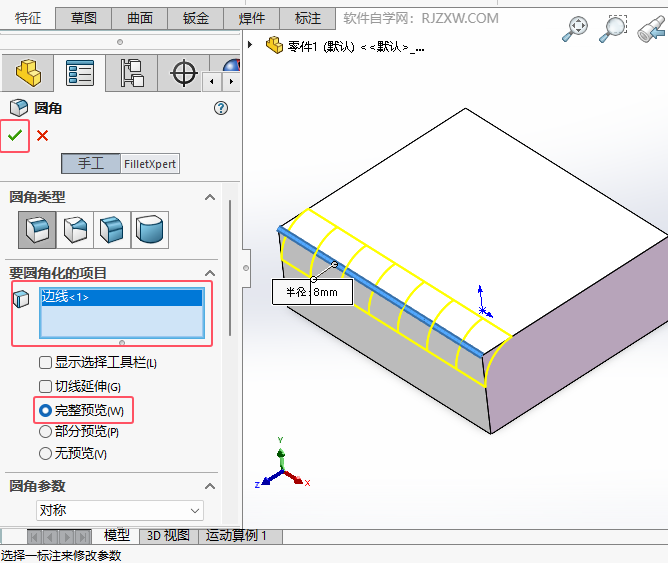The width and height of the screenshot is (668, 563).
Task: Confirm the fillet with green checkmark
Action: click(15, 135)
